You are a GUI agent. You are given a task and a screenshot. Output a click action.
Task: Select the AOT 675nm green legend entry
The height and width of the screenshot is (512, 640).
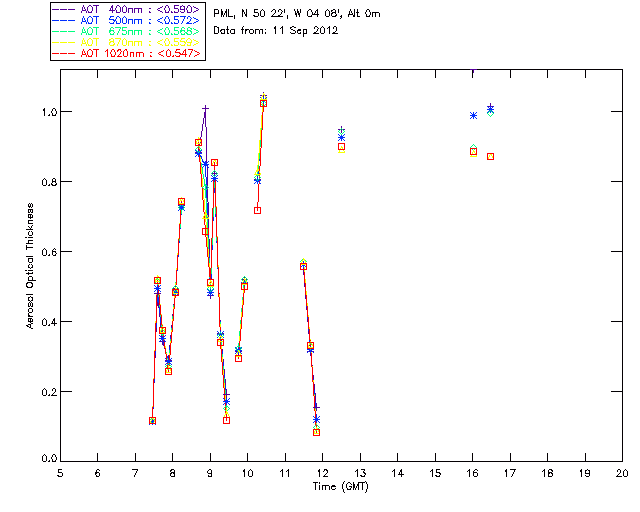point(127,31)
